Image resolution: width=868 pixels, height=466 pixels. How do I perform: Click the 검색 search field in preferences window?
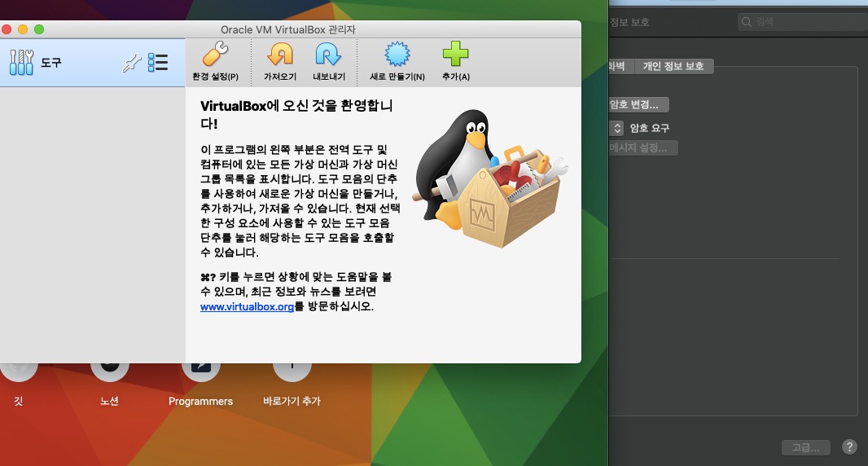[x=803, y=22]
